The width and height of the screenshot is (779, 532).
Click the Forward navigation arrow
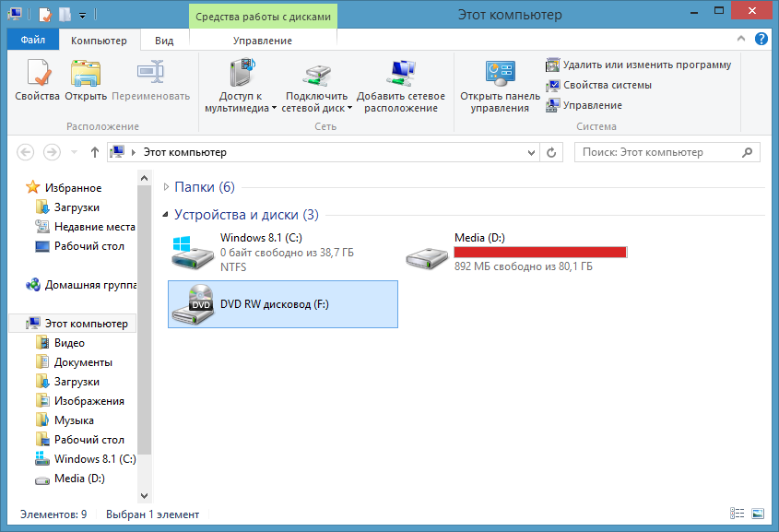[x=52, y=152]
